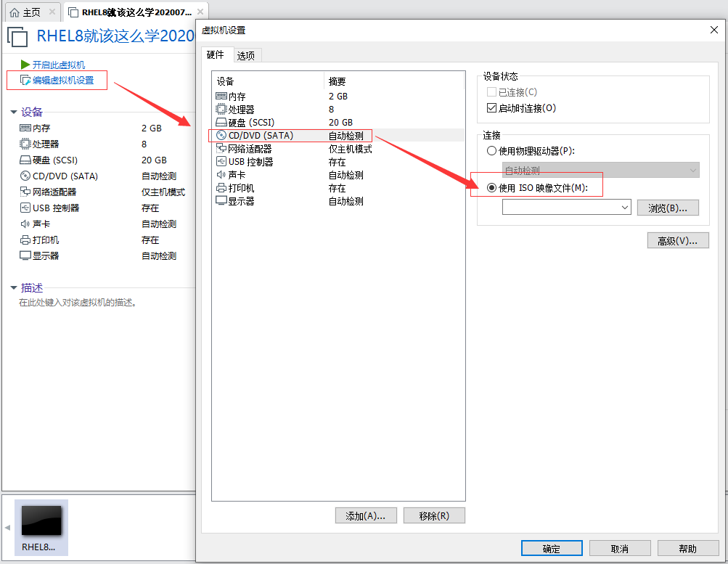The height and width of the screenshot is (564, 728).
Task: Open the 主页 tab
Action: [x=33, y=12]
